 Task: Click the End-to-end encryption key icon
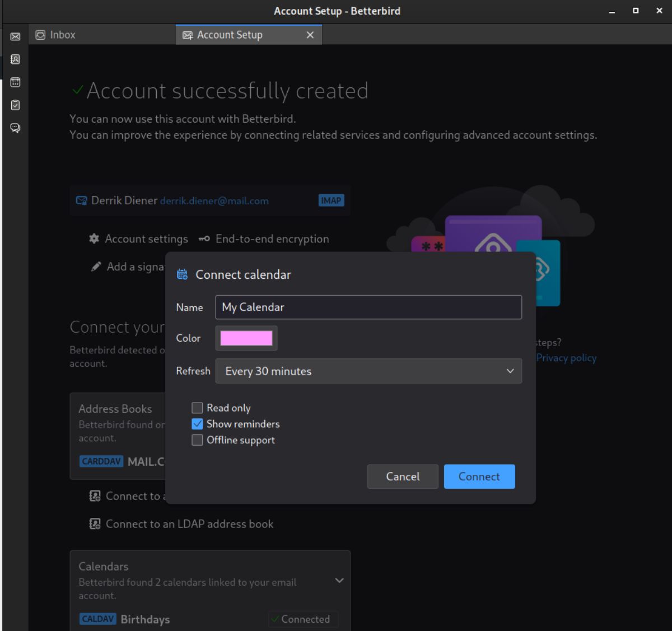pyautogui.click(x=204, y=239)
